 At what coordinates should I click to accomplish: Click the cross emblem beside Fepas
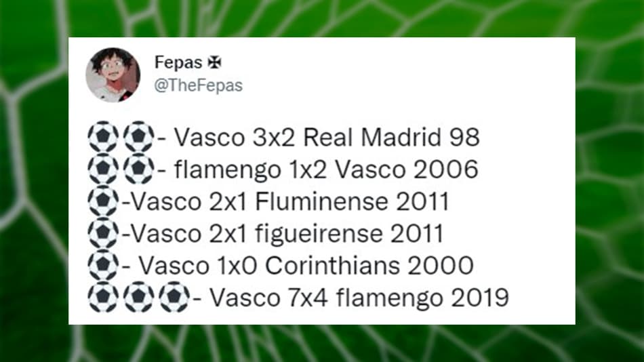[x=214, y=62]
